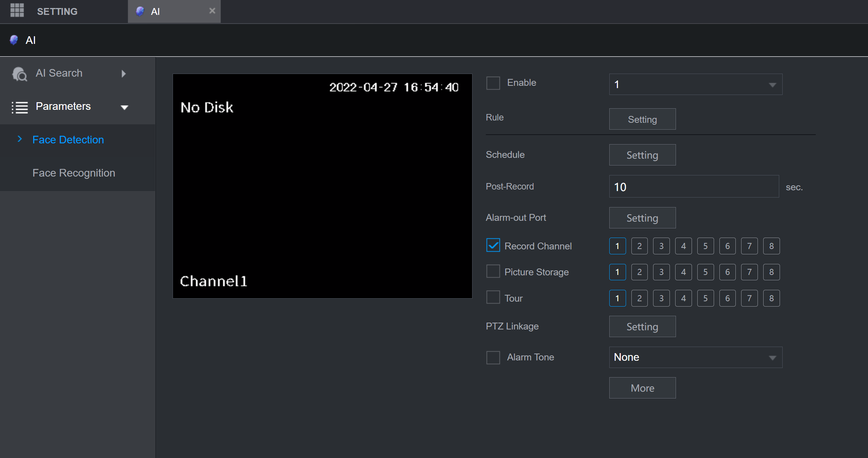This screenshot has width=868, height=458.
Task: Toggle Record Channel checkbox on
Action: click(x=493, y=245)
